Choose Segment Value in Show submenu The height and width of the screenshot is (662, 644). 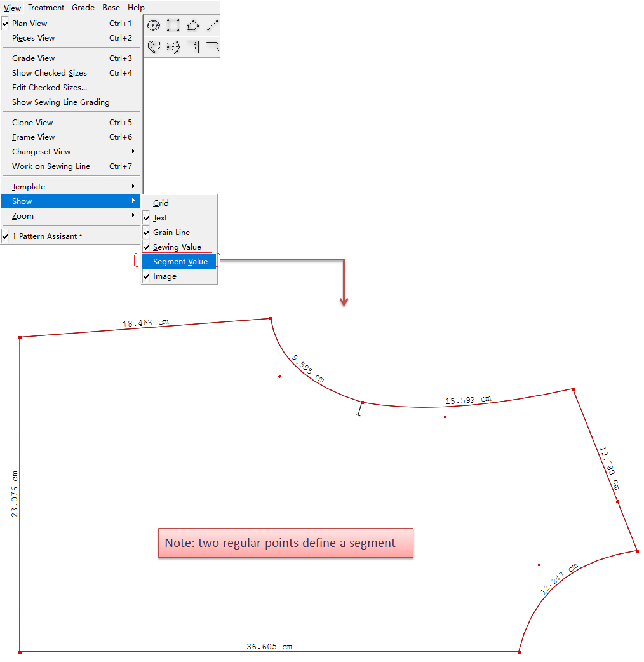click(x=180, y=262)
